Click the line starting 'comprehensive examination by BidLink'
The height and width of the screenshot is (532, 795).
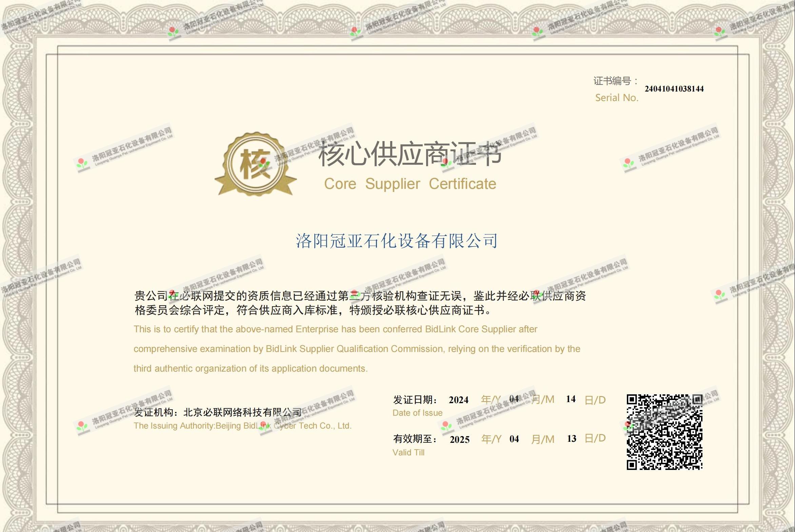tap(357, 349)
